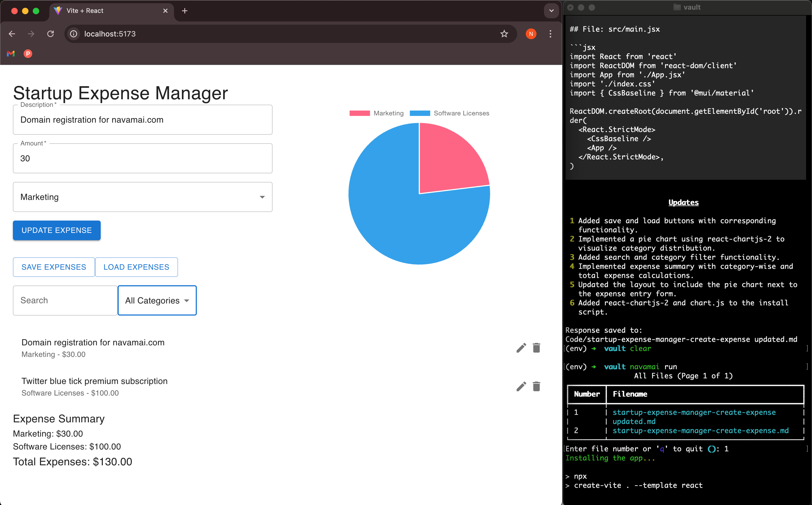
Task: Click 'Marketing - $30.00' subtitle text
Action: 53,354
